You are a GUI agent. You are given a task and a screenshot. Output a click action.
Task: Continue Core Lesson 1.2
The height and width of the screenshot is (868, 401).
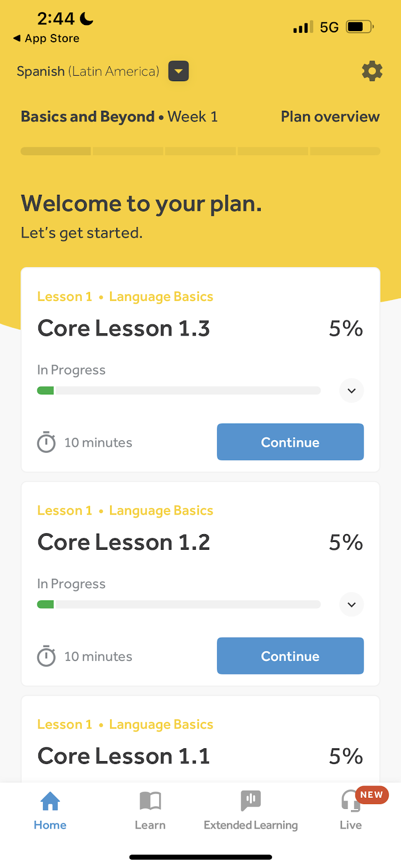point(290,657)
